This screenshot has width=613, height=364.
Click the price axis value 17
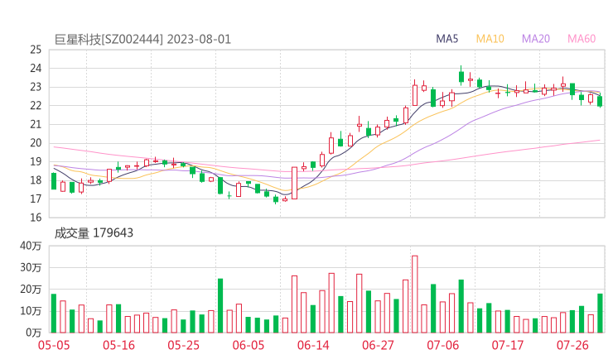click(36, 199)
